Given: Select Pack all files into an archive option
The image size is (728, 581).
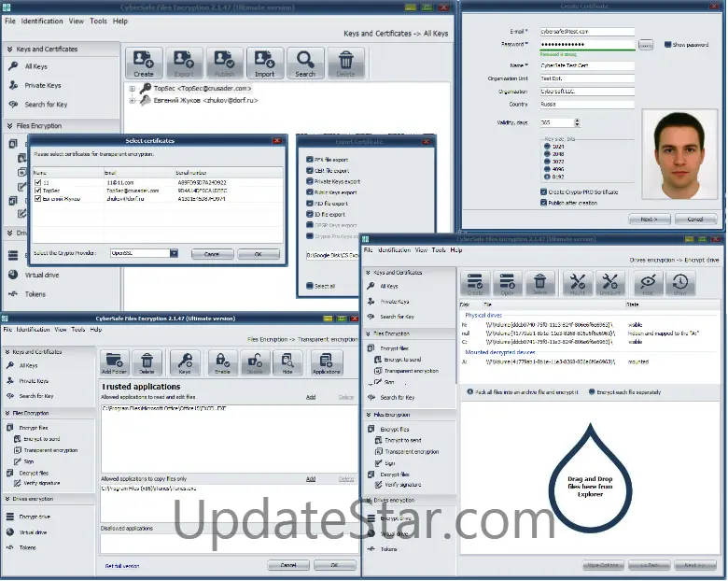Looking at the screenshot, I should coord(470,392).
